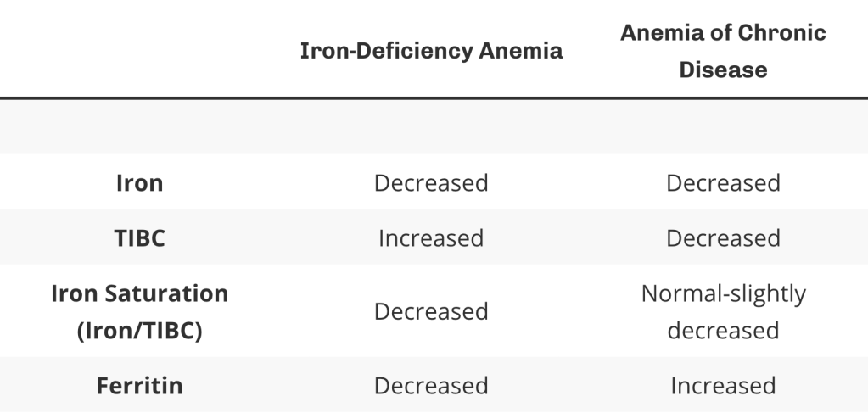
Task: Click the Iron-Deficiency Anemia column header
Action: 431,51
